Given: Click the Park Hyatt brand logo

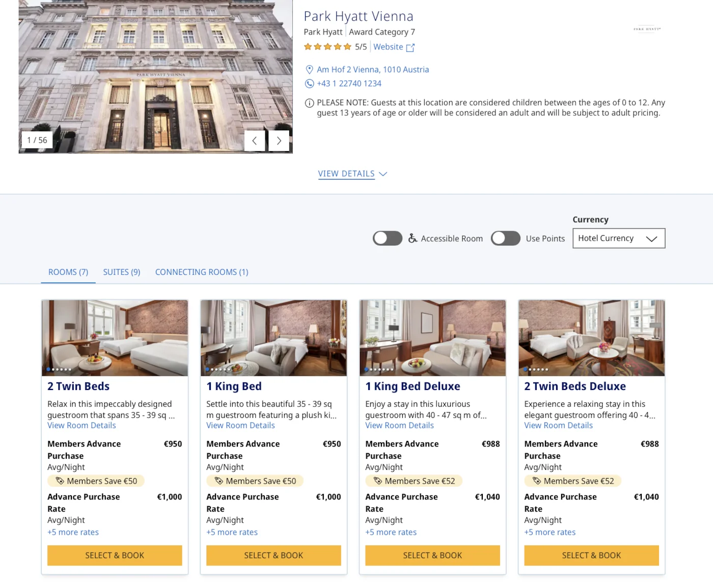Looking at the screenshot, I should click(x=647, y=29).
